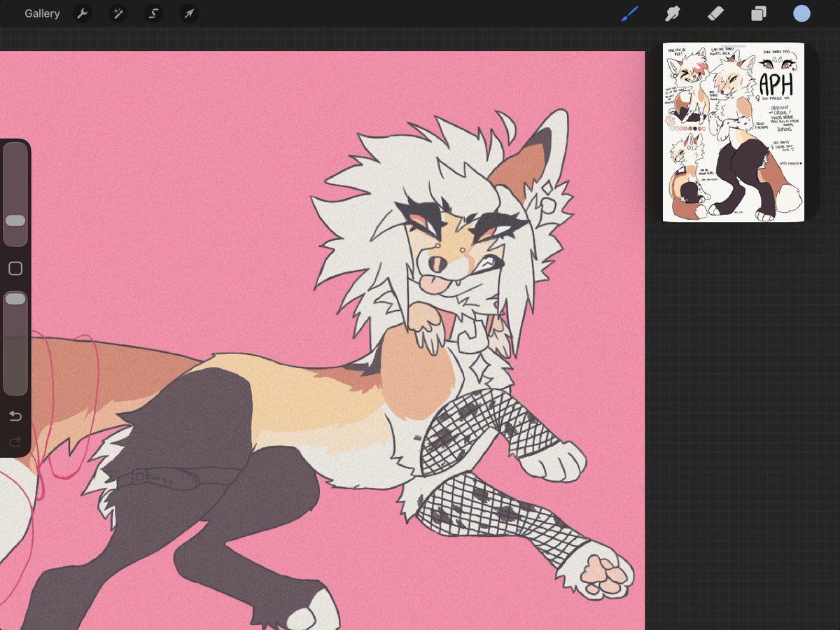Activate the Transform arrow tool
This screenshot has width=840, height=630.
[x=189, y=13]
